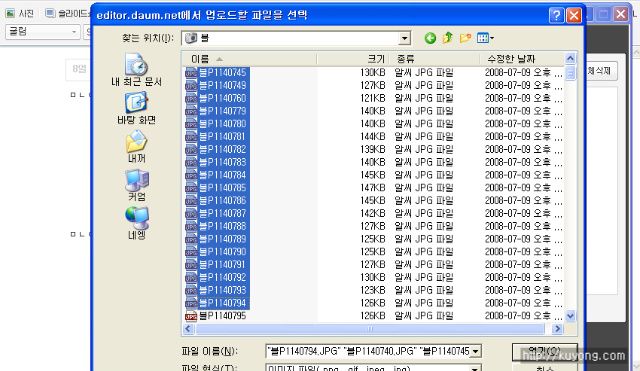Viewport: 640px width, 371px height.
Task: Sort files by 수정한 날짜 column header
Action: [522, 59]
